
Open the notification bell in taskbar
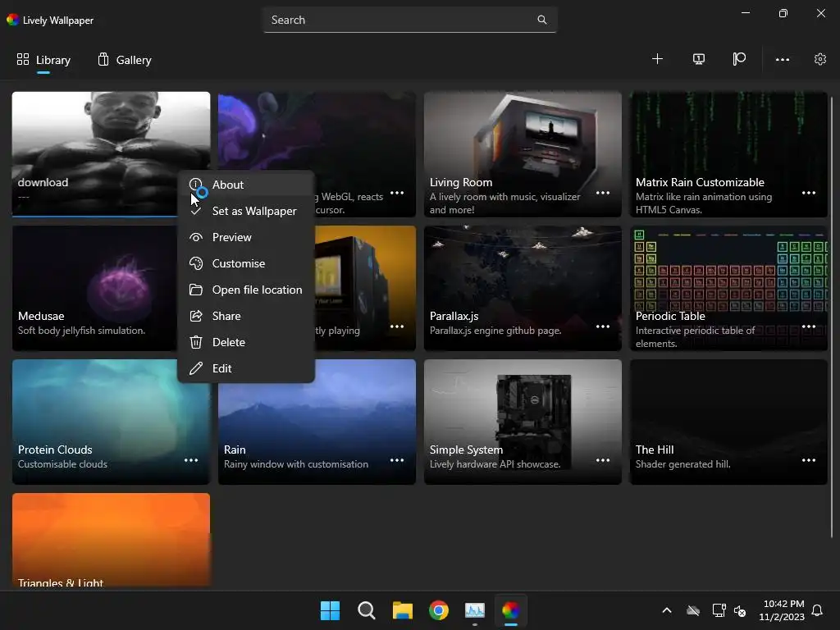(x=818, y=610)
